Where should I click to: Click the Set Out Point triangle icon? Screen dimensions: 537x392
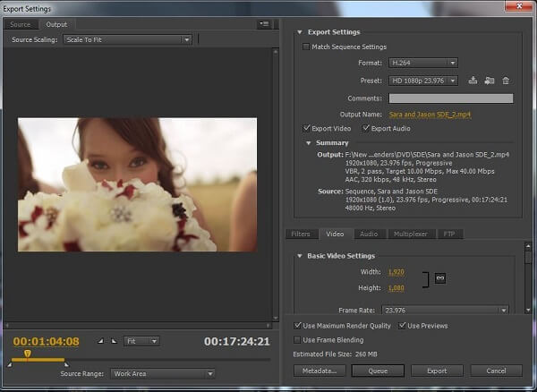coord(114,341)
